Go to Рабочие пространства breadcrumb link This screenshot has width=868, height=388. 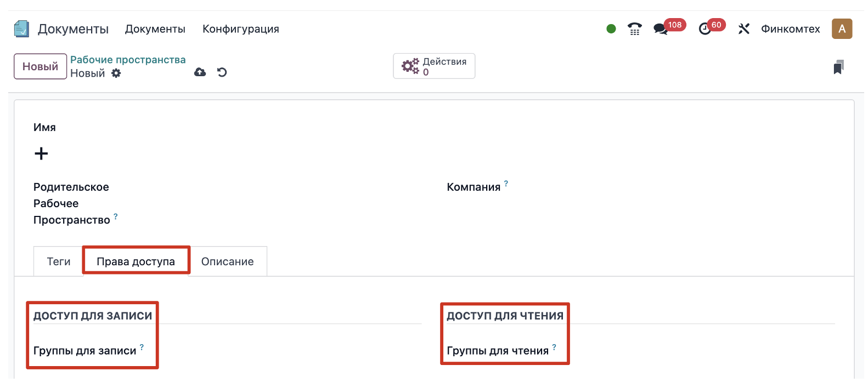coord(128,60)
